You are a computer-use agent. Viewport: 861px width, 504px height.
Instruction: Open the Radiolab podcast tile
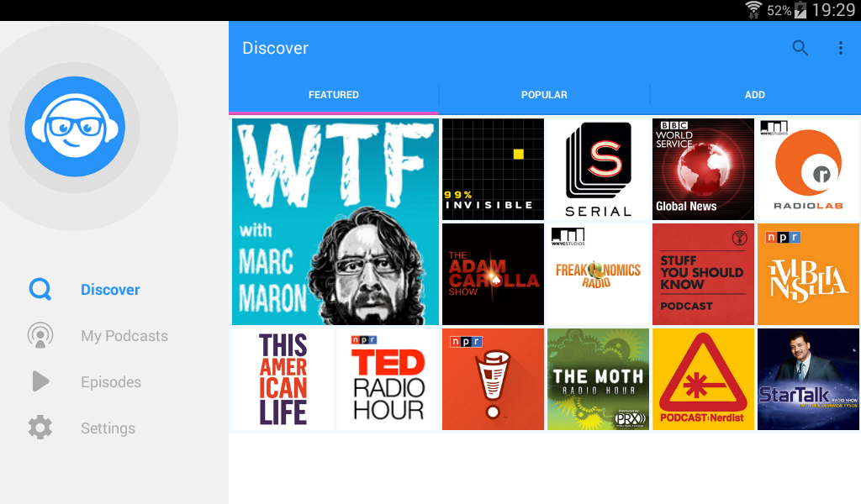tap(808, 169)
